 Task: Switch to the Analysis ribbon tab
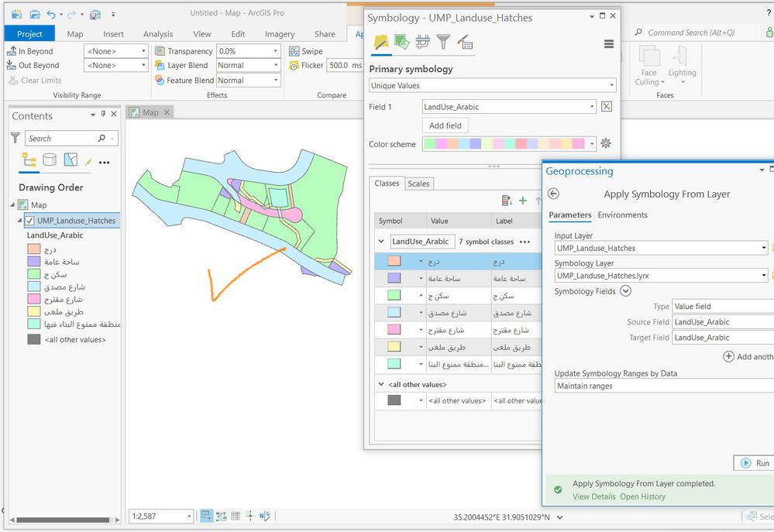158,34
